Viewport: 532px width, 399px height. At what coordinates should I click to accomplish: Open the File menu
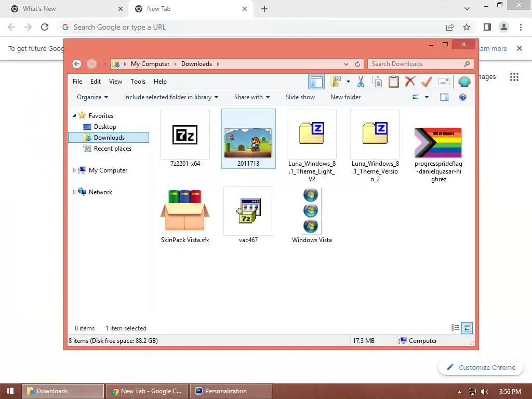(x=77, y=82)
